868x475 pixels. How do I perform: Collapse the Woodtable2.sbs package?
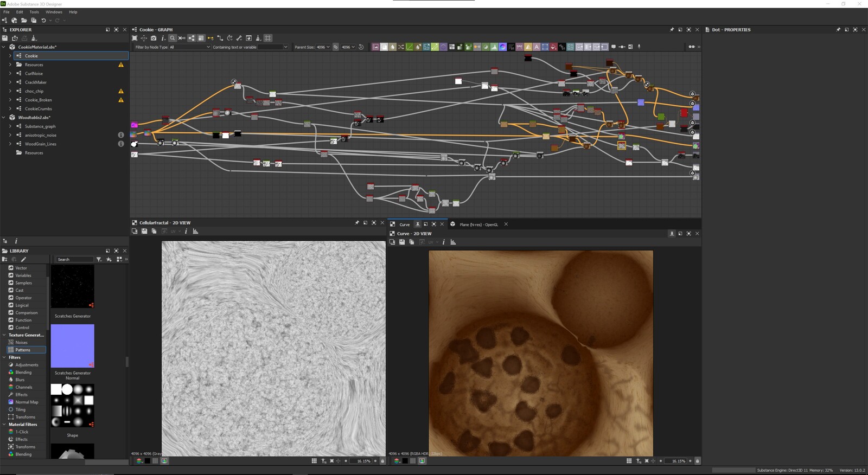(x=4, y=118)
